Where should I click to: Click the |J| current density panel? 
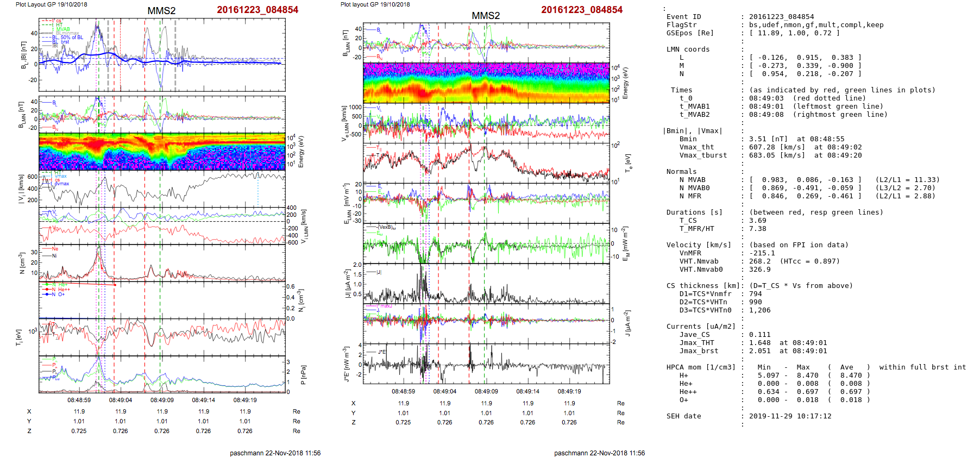pos(486,284)
